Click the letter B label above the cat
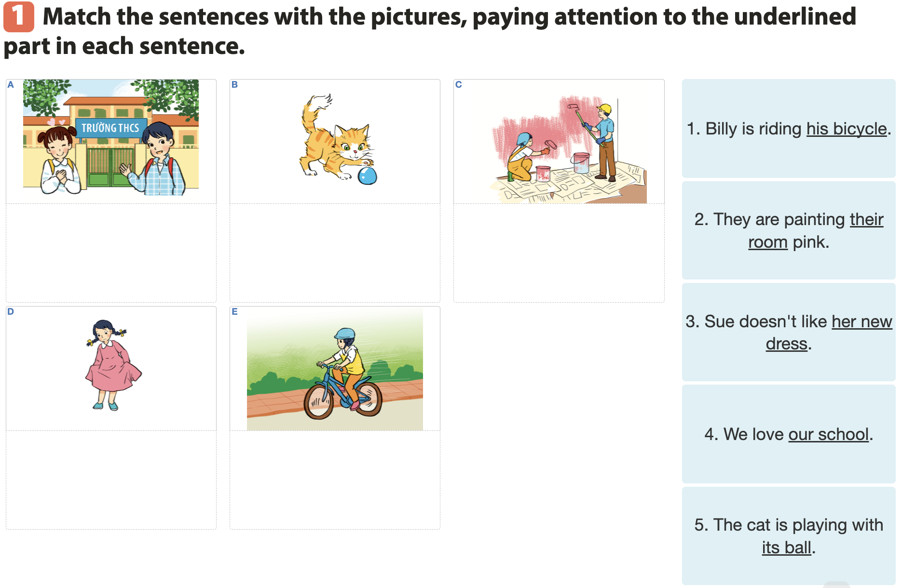902x588 pixels. coord(234,85)
